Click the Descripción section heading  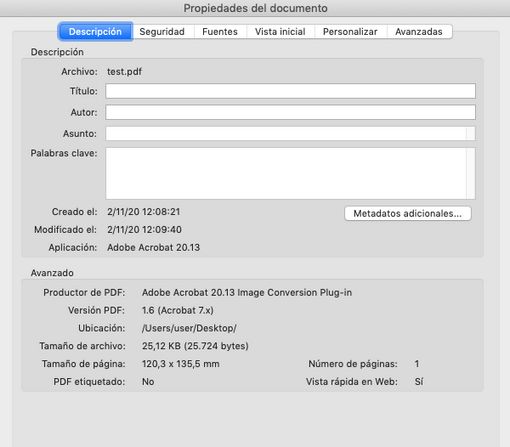coord(57,52)
